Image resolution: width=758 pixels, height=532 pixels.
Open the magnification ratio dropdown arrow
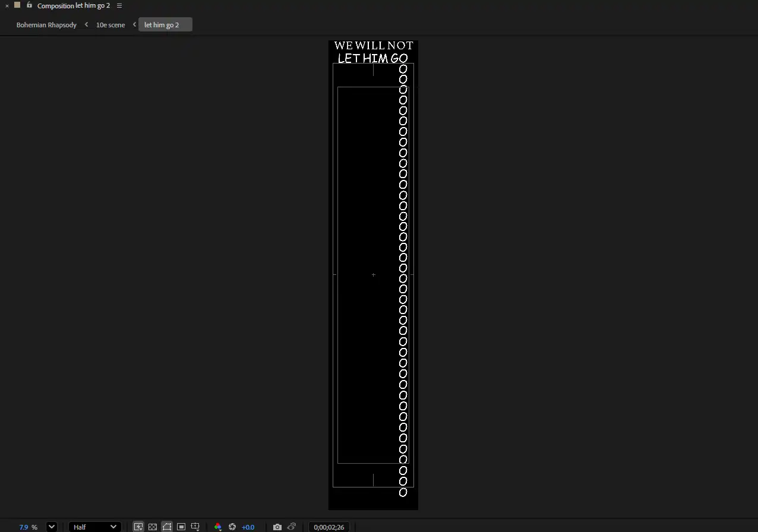click(52, 527)
